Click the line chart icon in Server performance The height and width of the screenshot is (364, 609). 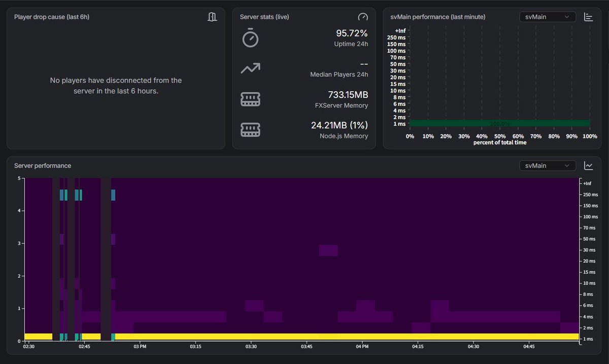pos(589,166)
